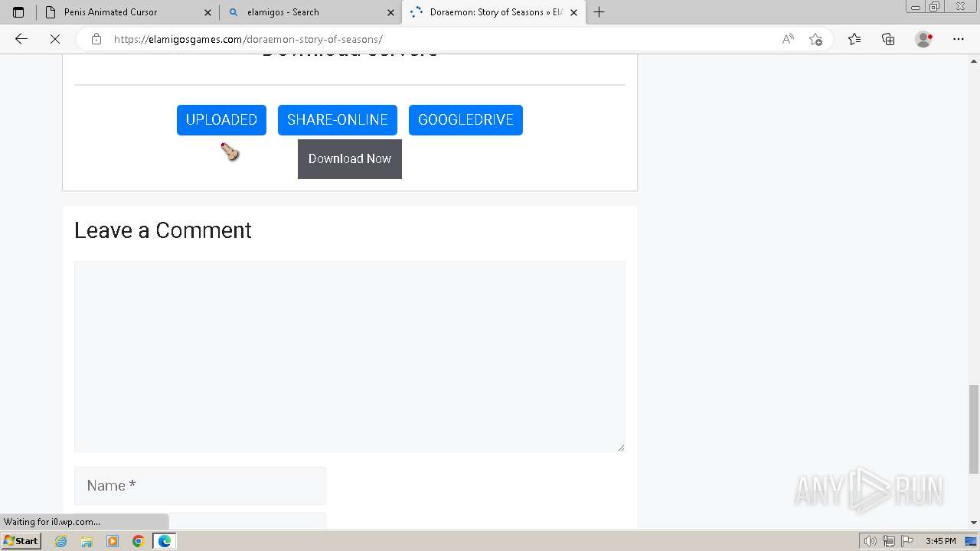Open the tab actions menu icon

click(x=18, y=12)
